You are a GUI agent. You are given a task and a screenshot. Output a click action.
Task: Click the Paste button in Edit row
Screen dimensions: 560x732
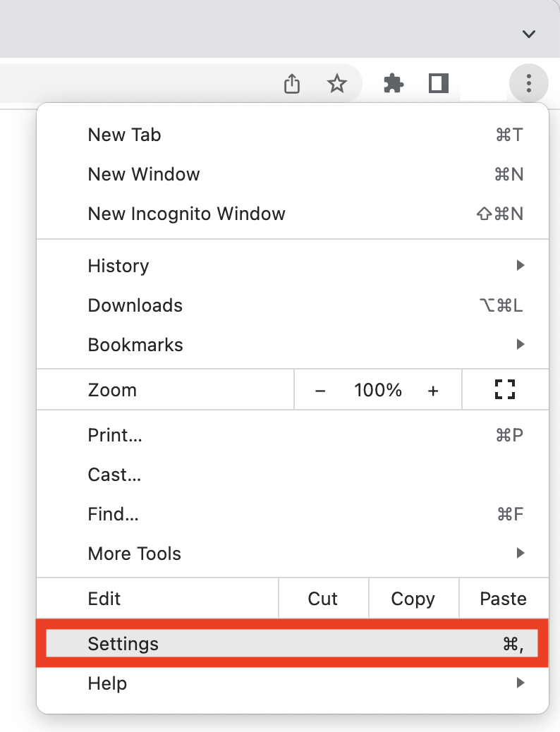point(503,599)
